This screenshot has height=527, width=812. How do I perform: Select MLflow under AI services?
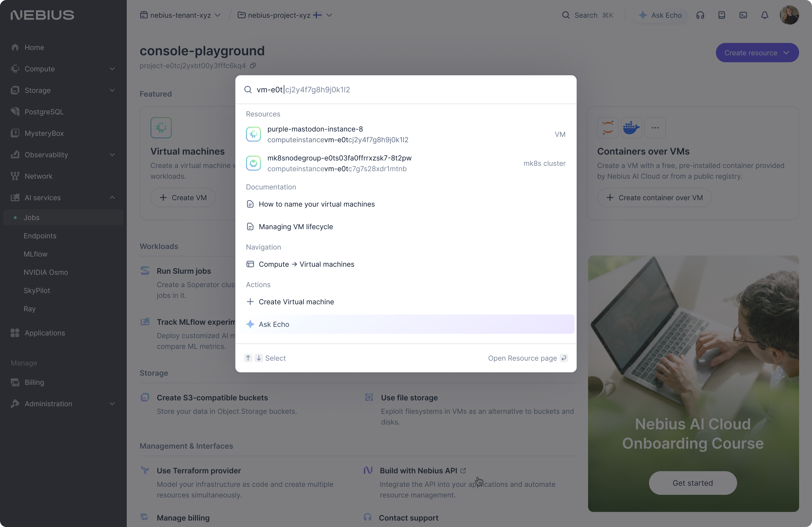click(x=35, y=254)
